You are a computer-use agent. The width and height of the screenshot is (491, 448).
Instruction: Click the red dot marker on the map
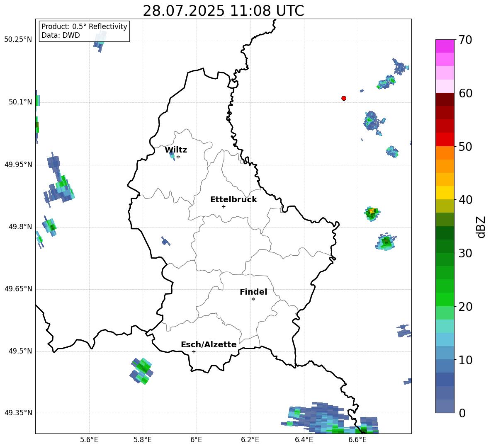[x=344, y=98]
